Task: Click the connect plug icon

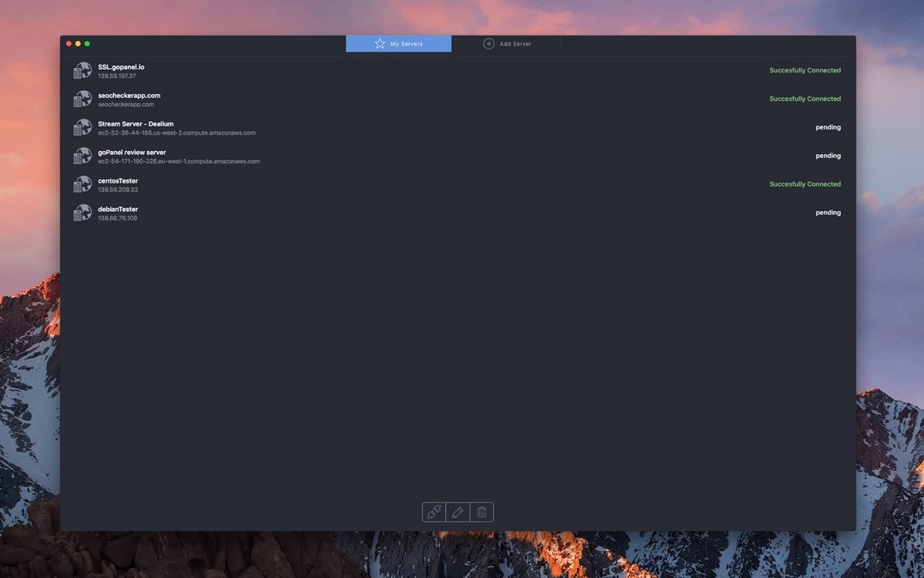Action: pos(434,512)
